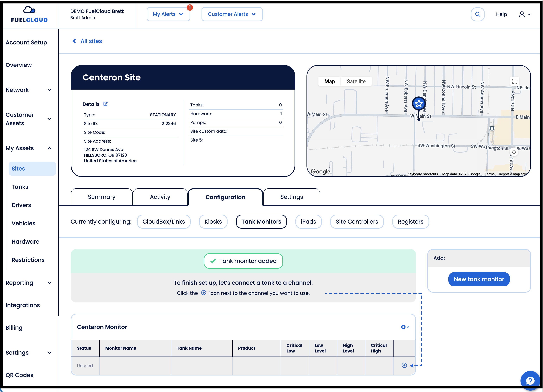Open QR Codes page
The image size is (543, 392).
tap(19, 375)
